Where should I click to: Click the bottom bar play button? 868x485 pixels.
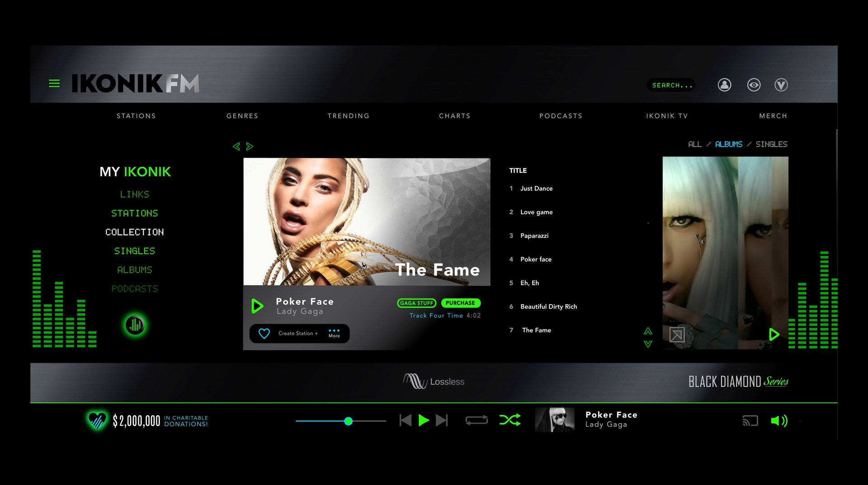tap(424, 421)
